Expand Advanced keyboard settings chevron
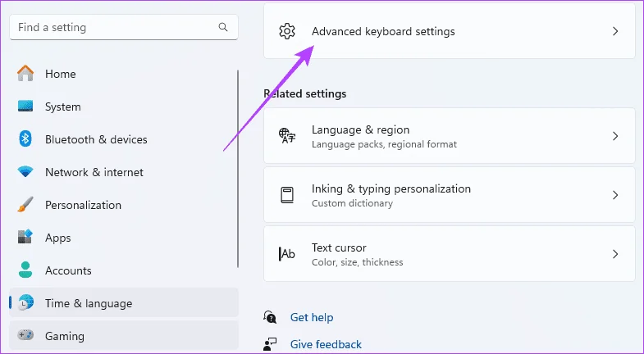Screen dimensions: 644x354 click(615, 31)
